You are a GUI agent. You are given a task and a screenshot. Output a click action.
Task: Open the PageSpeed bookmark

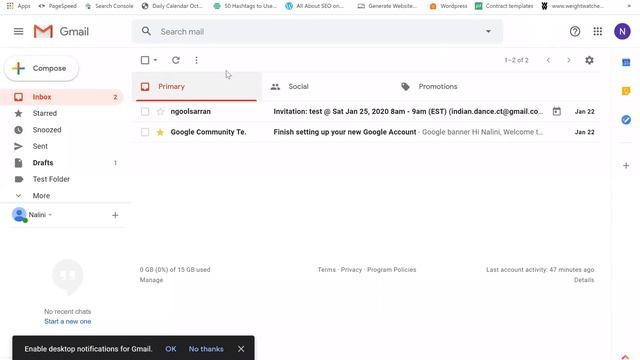click(x=57, y=6)
